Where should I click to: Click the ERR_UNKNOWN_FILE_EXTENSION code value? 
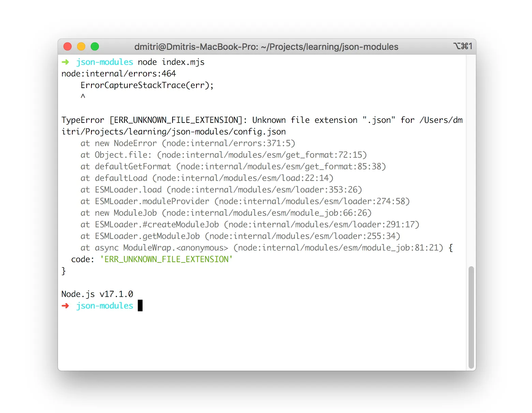point(166,259)
